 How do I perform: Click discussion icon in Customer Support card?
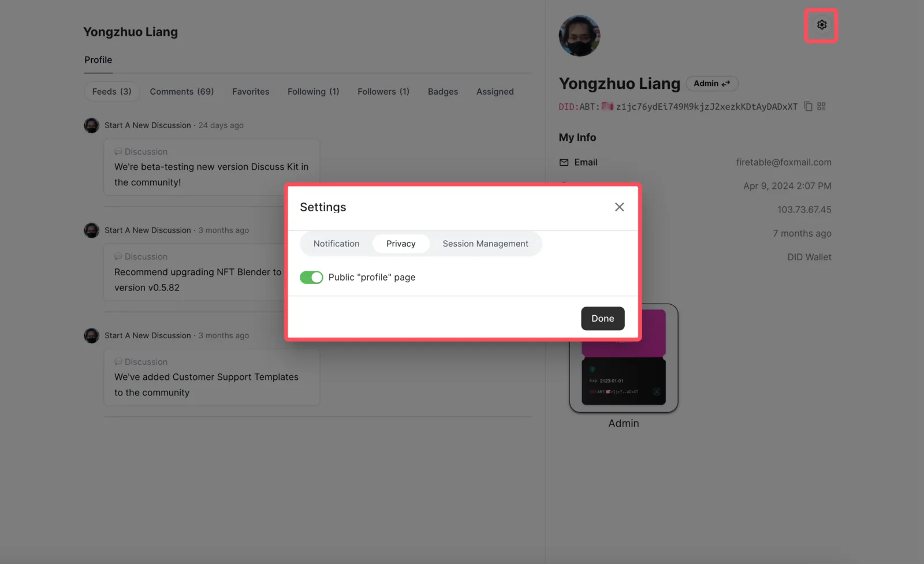118,362
